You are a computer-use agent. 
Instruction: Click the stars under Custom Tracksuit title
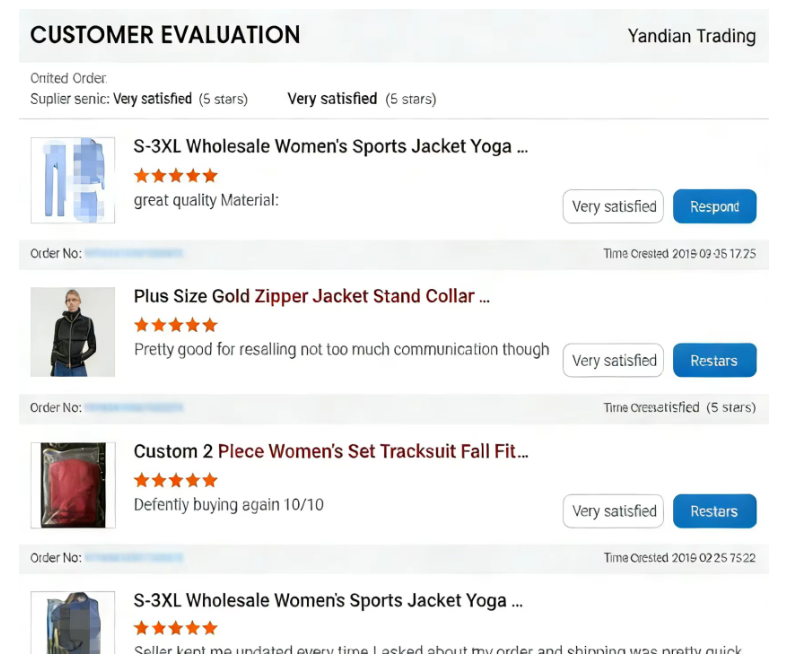click(x=175, y=480)
